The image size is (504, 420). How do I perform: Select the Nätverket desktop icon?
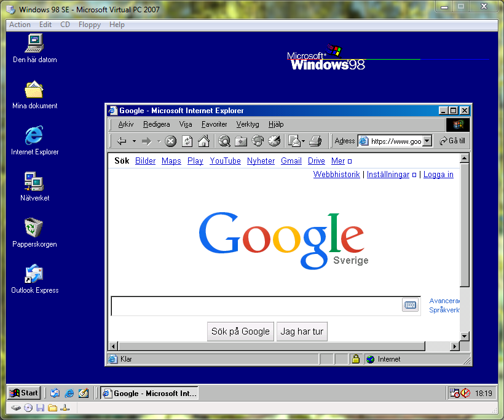[34, 187]
